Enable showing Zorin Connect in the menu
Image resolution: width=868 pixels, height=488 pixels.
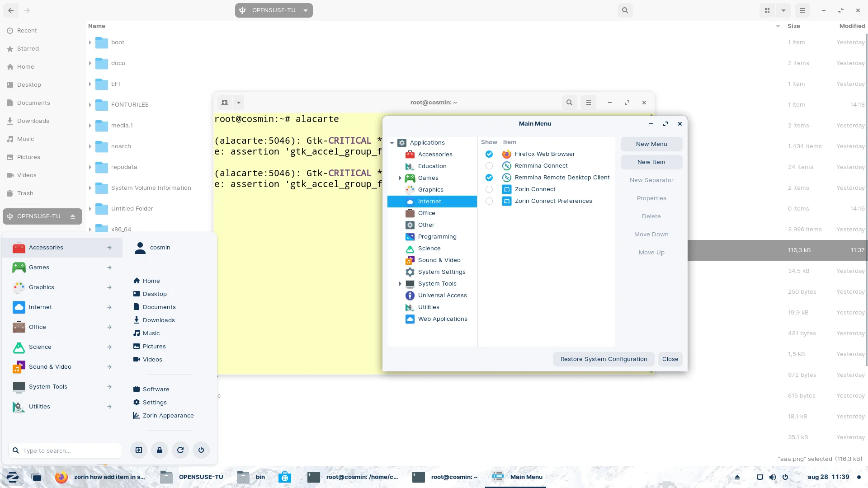tap(489, 189)
